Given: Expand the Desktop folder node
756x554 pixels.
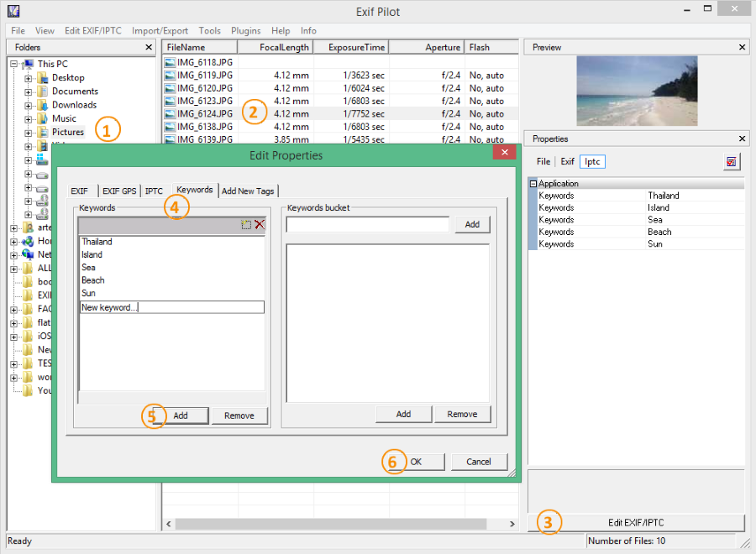Looking at the screenshot, I should click(29, 78).
